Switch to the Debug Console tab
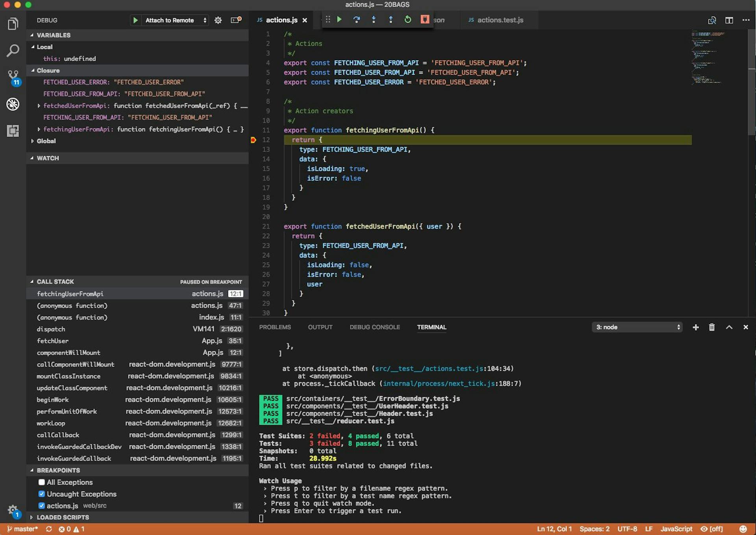The height and width of the screenshot is (535, 756). [374, 327]
